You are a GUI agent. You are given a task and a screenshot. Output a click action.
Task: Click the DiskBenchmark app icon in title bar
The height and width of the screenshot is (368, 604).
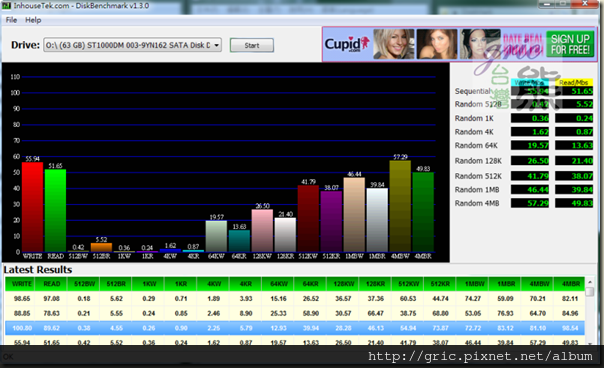coord(6,5)
